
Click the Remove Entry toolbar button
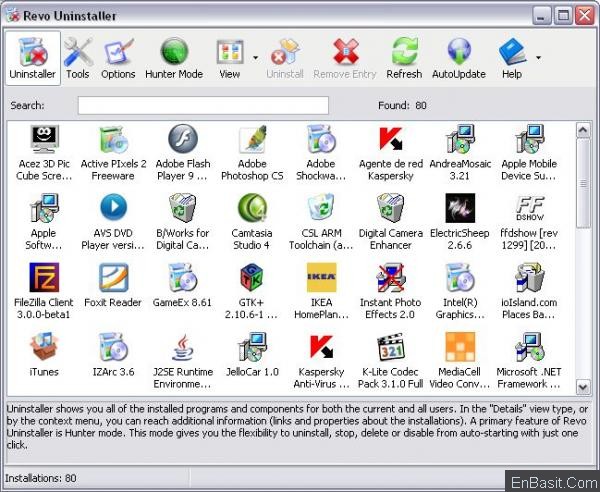[345, 58]
